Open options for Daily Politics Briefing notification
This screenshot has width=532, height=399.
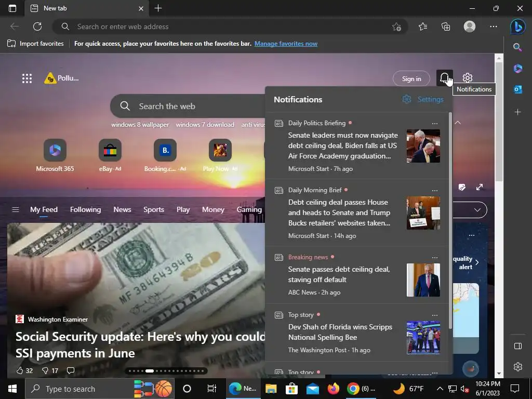click(435, 124)
